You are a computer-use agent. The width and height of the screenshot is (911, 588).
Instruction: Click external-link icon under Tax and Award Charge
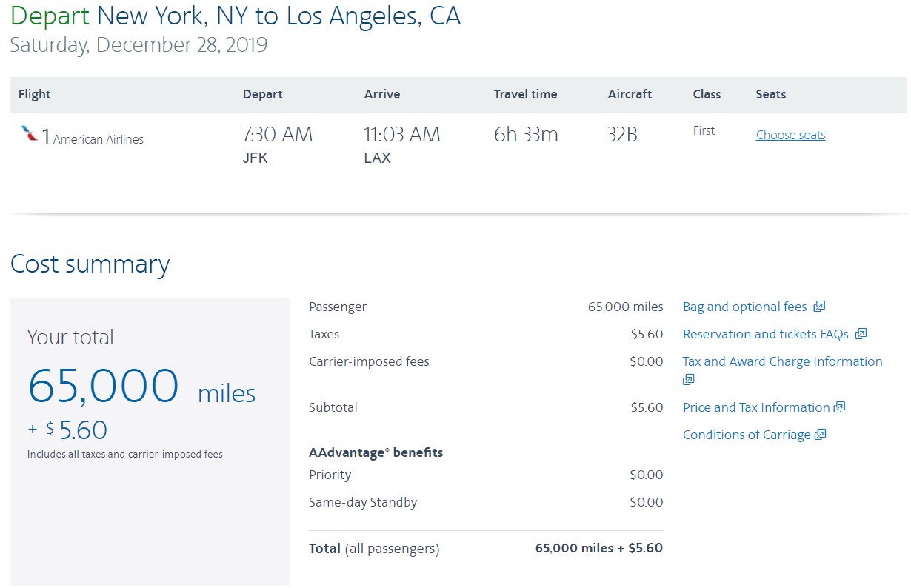click(x=689, y=379)
